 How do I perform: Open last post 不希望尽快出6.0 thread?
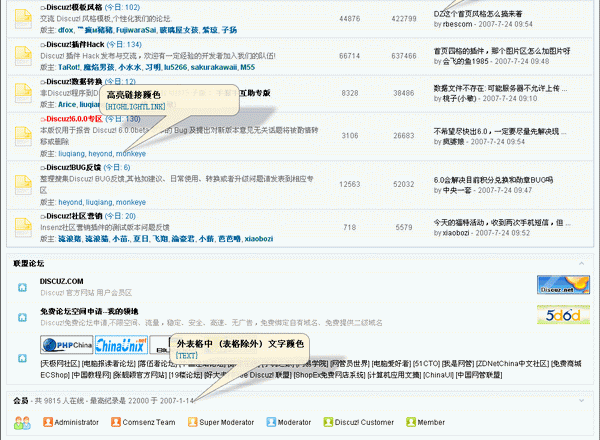coord(500,132)
